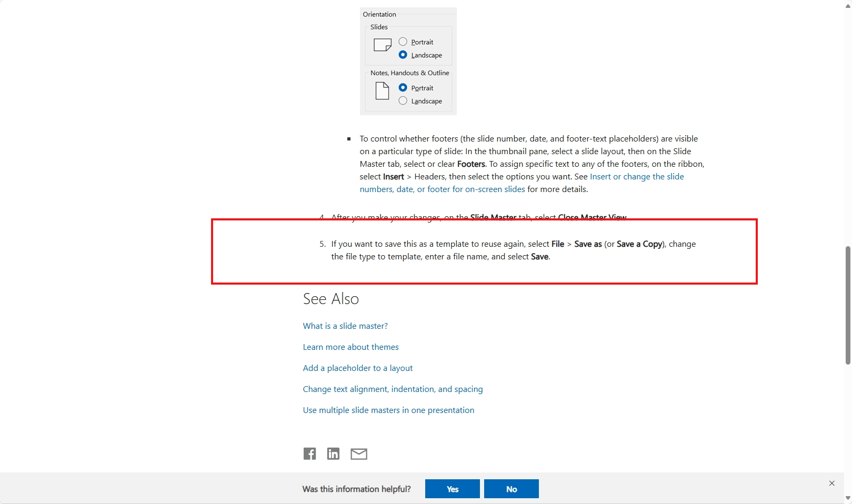Screen dimensions: 852x504
Task: Share this article on LinkedIn
Action: [x=333, y=453]
